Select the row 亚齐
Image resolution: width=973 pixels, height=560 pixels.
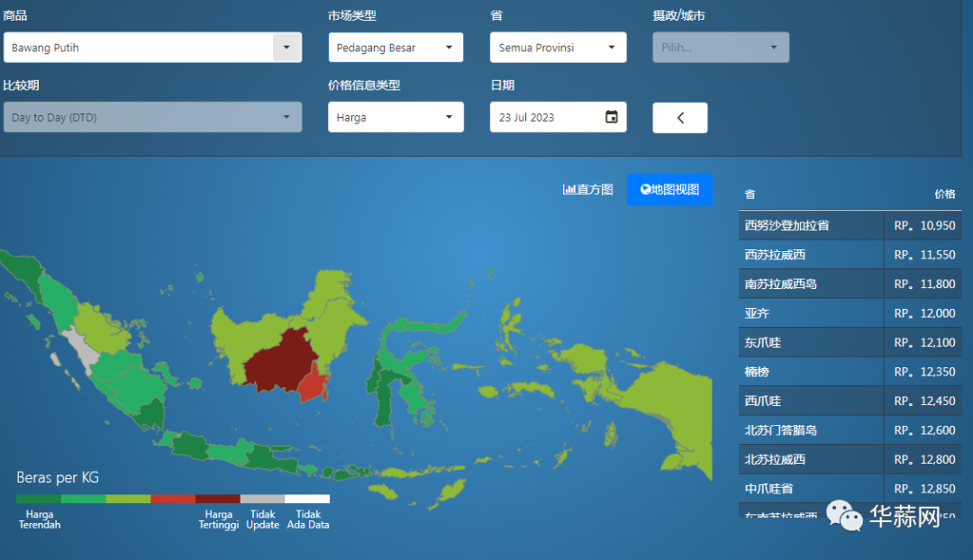(850, 313)
